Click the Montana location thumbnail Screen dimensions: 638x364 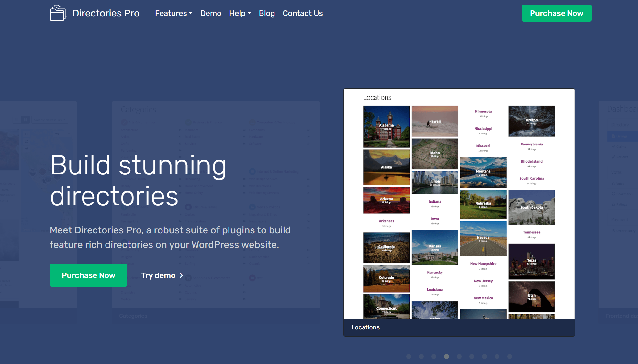[483, 173]
